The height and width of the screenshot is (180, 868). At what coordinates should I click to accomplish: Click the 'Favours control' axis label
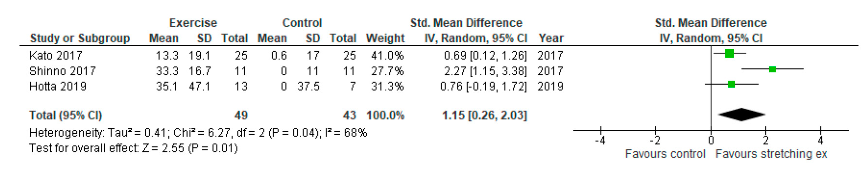click(665, 154)
